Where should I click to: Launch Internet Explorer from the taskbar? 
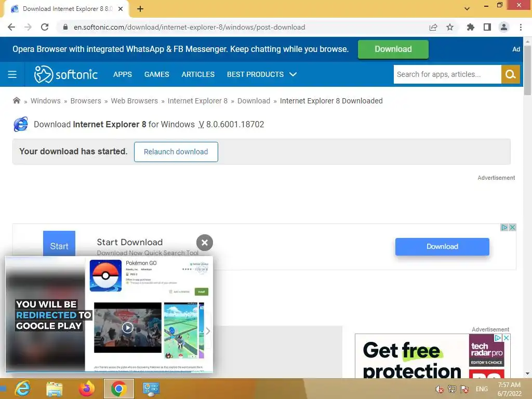click(23, 389)
